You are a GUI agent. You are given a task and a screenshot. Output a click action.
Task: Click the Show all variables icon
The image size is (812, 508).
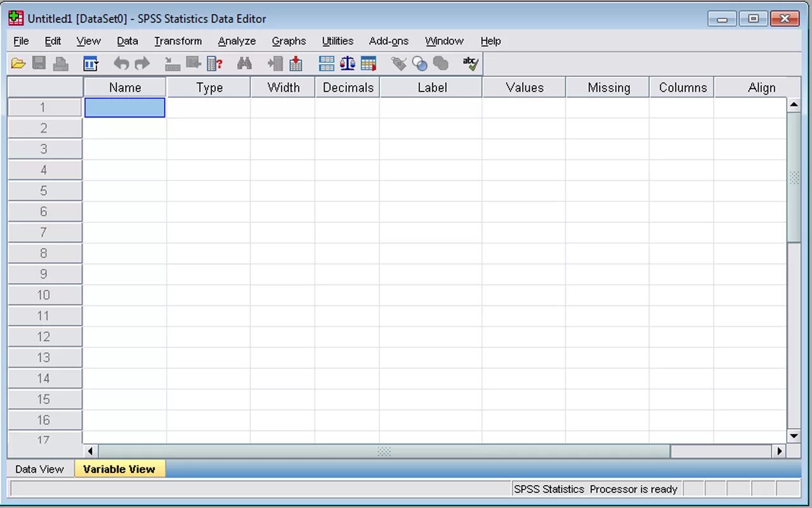441,63
